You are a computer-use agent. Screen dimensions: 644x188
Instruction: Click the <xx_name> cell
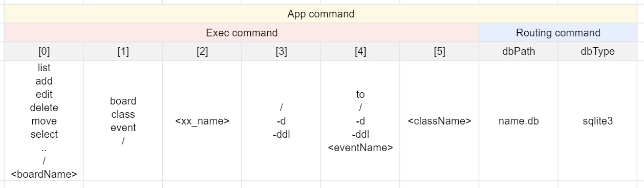coord(202,121)
